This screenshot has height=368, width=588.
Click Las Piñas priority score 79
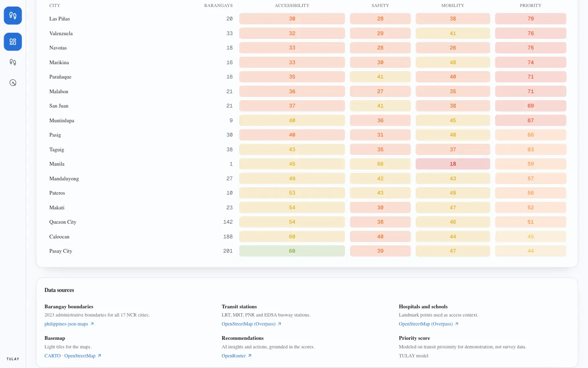click(530, 19)
